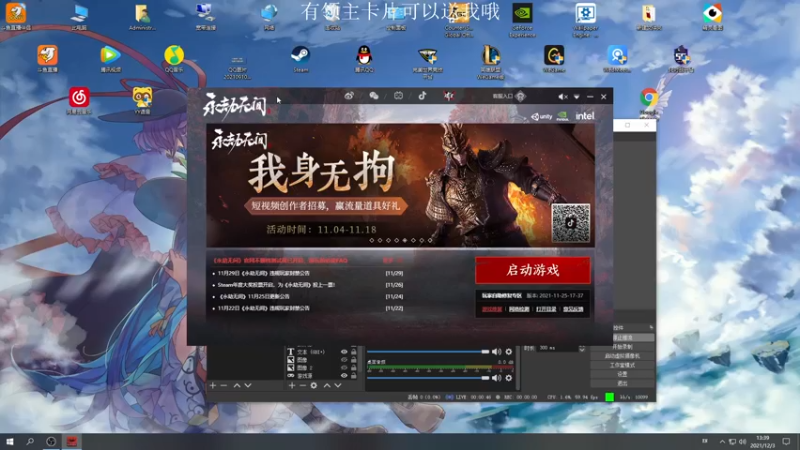
Task: Expand hidden system tray icons chevron
Action: point(722,442)
